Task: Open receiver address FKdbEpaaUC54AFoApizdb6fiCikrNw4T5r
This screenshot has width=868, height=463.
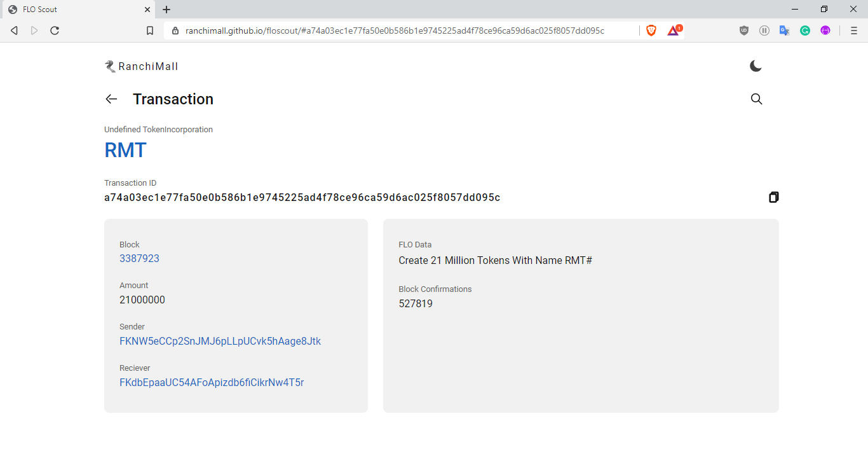Action: pyautogui.click(x=212, y=383)
